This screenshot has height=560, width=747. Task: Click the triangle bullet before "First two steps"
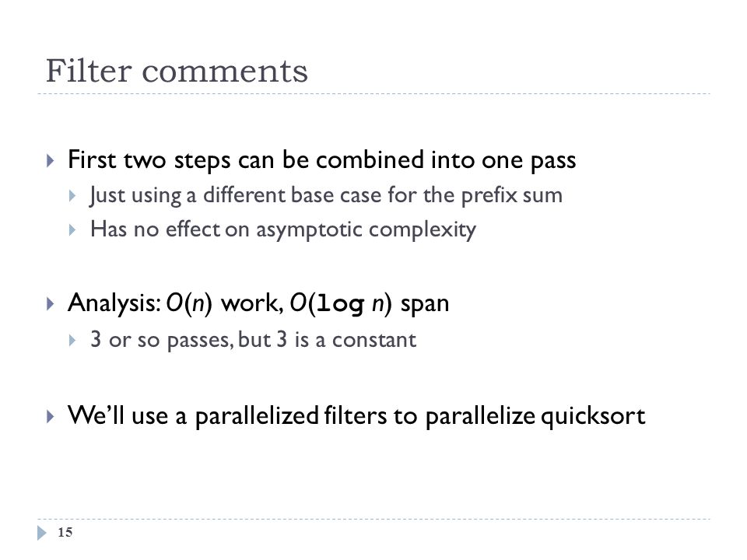tap(50, 160)
